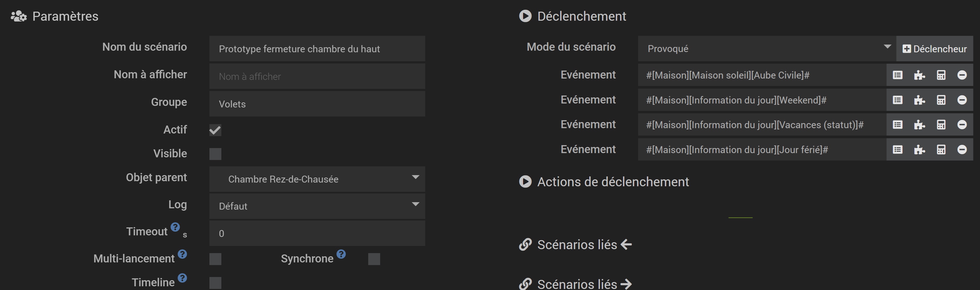Remove the Aube Civile event trigger
The image size is (980, 290).
click(x=962, y=75)
